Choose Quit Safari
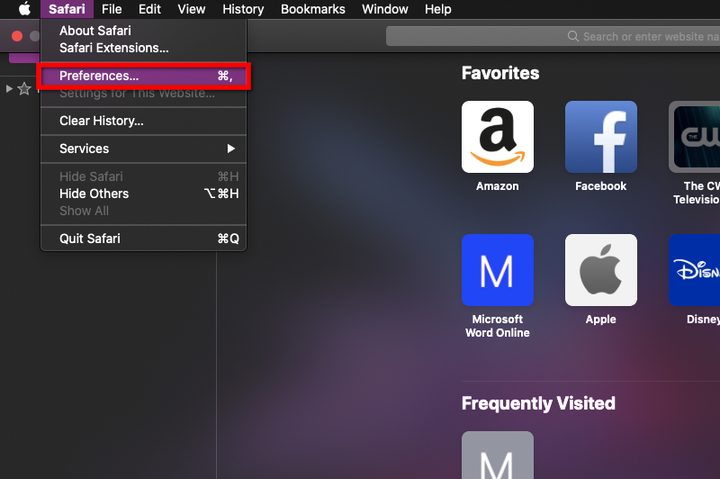 point(144,238)
